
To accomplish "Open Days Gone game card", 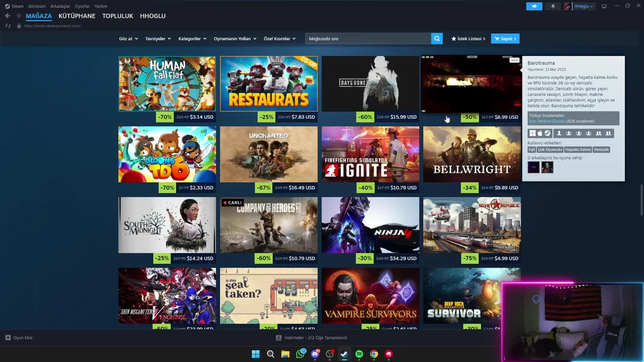I will [370, 83].
